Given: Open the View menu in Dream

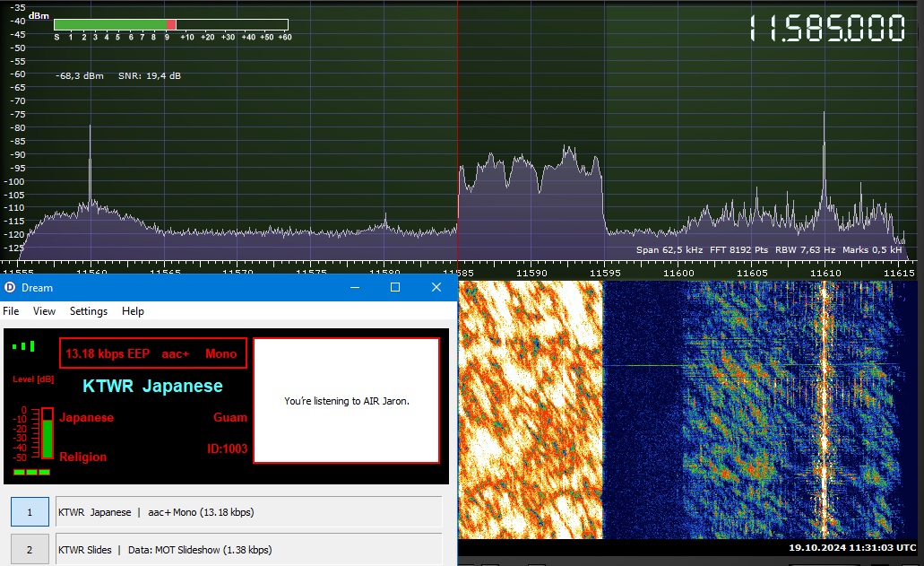Looking at the screenshot, I should [44, 311].
